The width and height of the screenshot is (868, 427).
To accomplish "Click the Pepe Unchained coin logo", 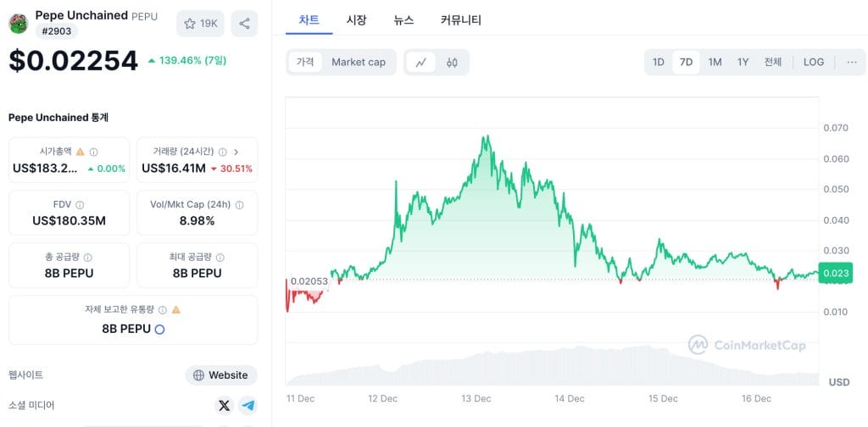I will 19,24.
